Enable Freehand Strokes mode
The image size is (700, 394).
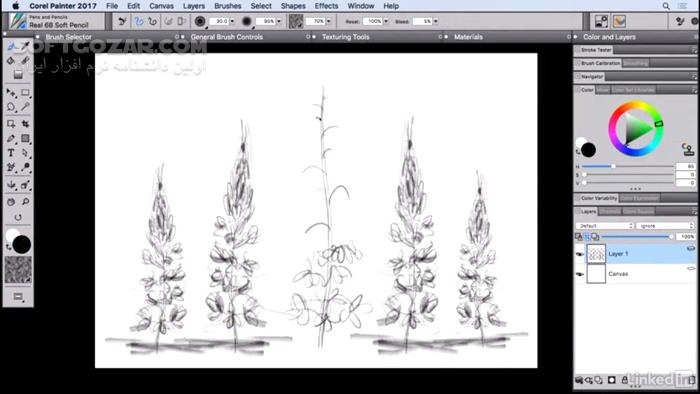pyautogui.click(x=139, y=21)
